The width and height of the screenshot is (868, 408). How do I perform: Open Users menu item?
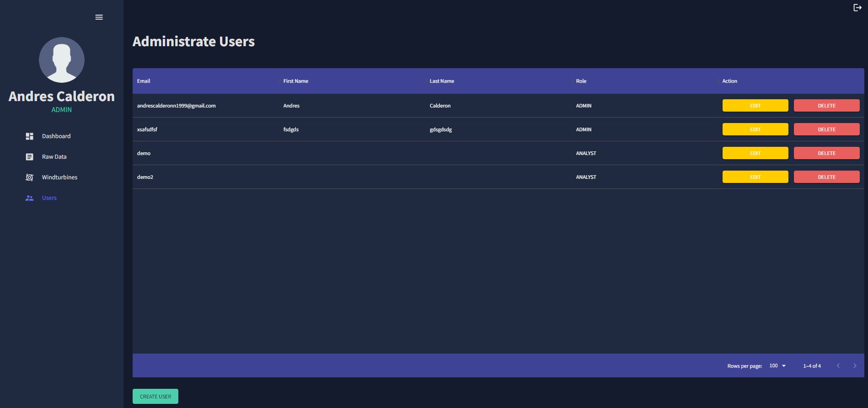click(62, 198)
